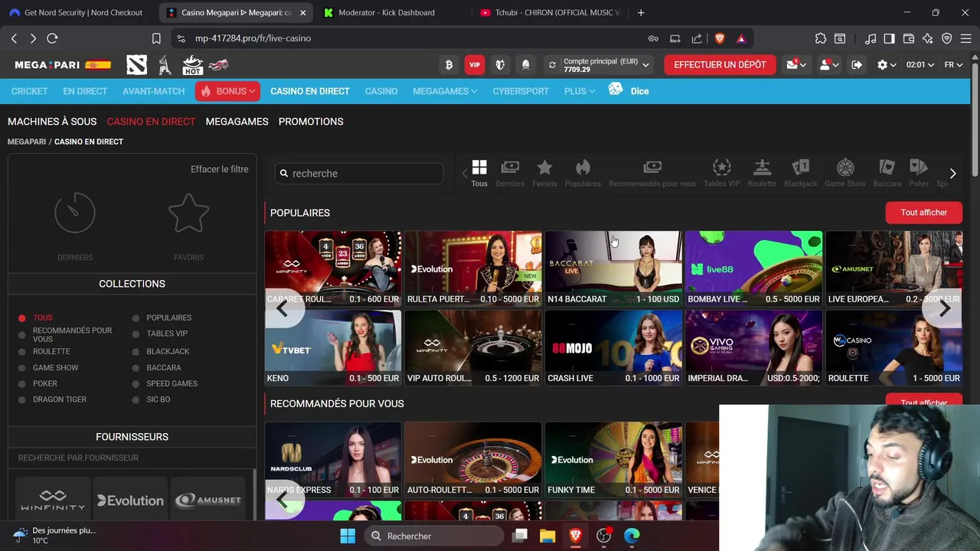Switch to Kick Dashboard browser tab
This screenshot has width=980, height=551.
(x=387, y=12)
